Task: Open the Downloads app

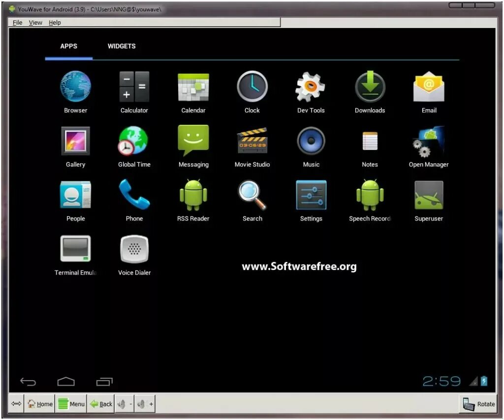Action: pos(370,92)
